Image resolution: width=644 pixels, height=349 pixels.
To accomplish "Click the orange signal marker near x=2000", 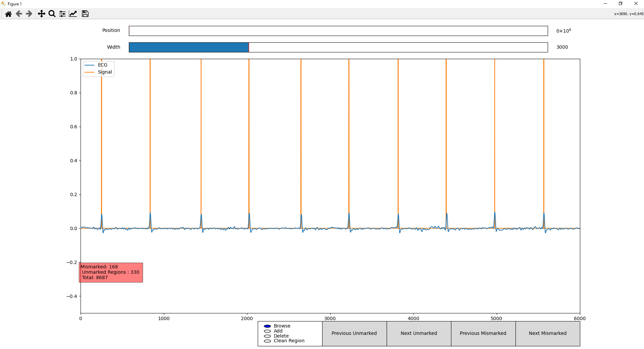I will (249, 134).
